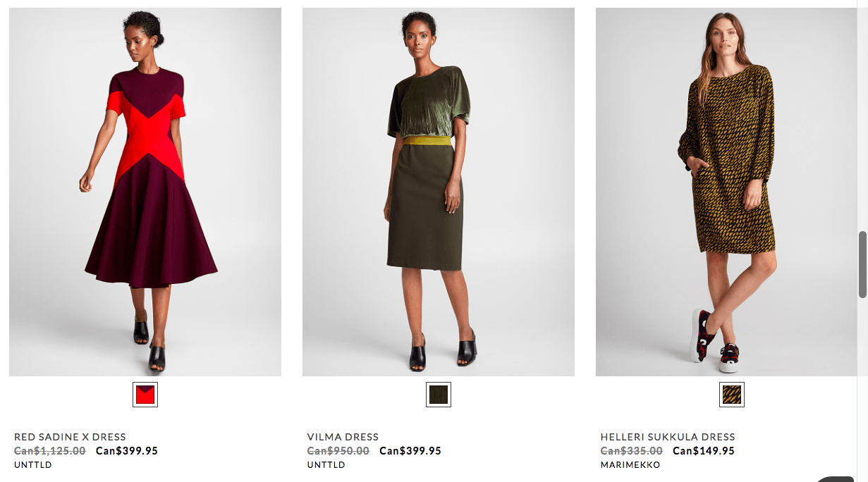Click the Can$399.95 price of Red Sadine X Dress
Viewport: 868px width, 482px height.
coord(127,451)
